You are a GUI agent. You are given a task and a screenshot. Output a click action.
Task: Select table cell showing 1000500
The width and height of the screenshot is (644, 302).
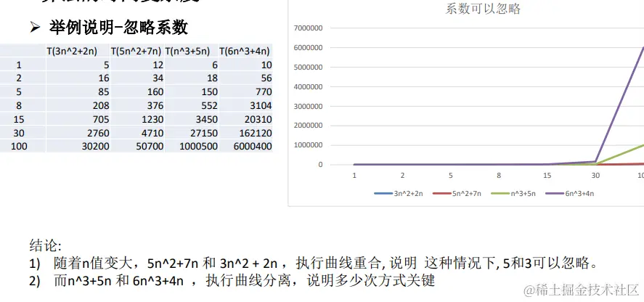(199, 146)
